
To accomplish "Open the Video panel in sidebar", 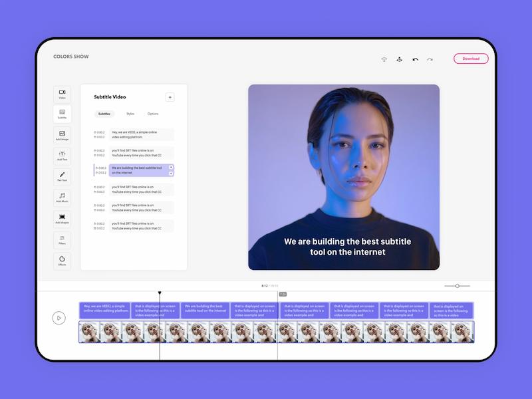I will click(x=62, y=94).
